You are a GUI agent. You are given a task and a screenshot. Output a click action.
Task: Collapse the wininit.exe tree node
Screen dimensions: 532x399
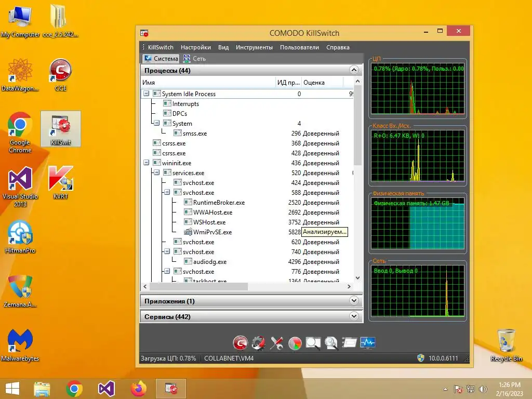(146, 163)
